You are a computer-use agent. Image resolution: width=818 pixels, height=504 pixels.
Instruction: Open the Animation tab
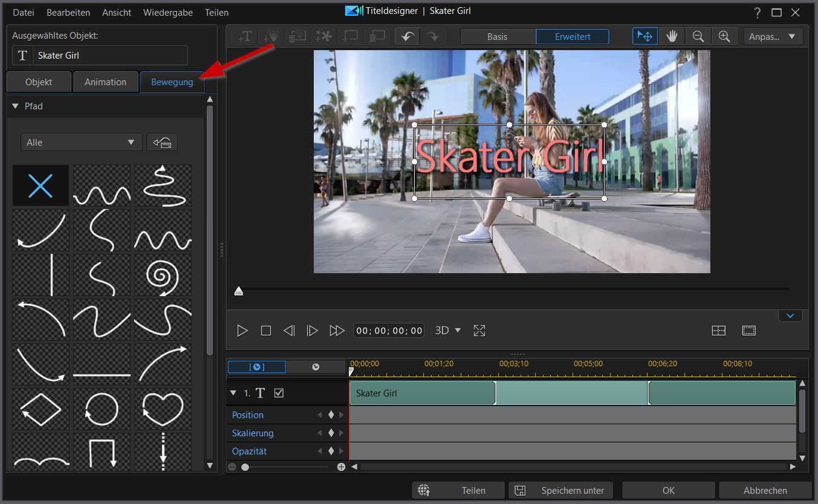(105, 82)
